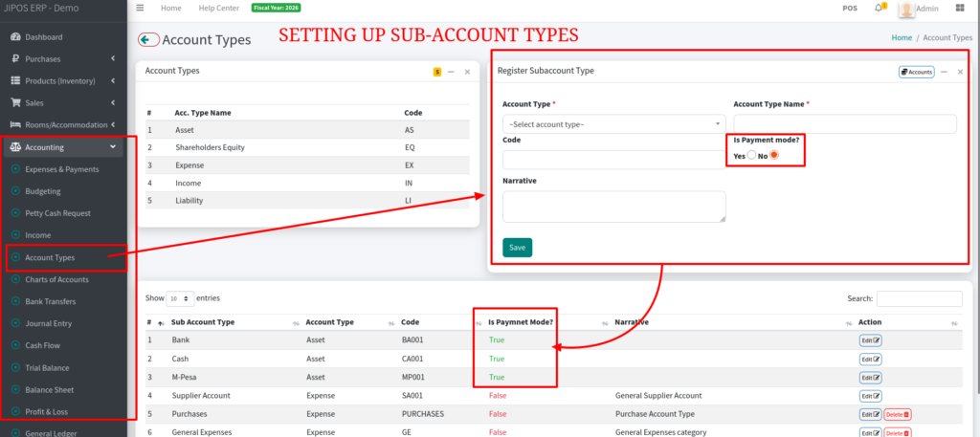This screenshot has height=437, width=980.
Task: Click the circle icon beside Income
Action: [15, 234]
